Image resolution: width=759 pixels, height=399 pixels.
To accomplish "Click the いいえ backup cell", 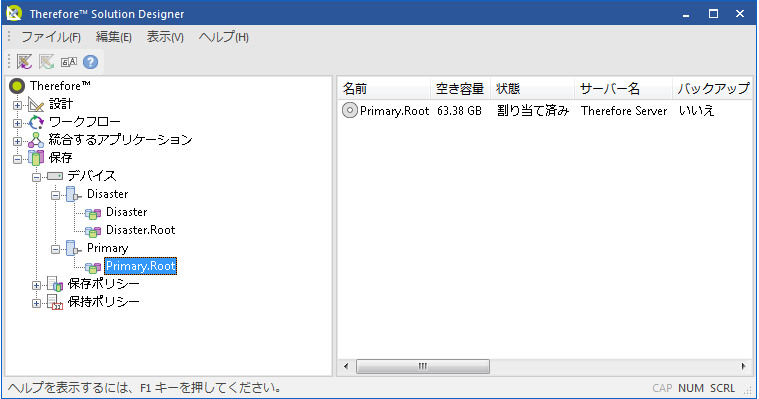I will [696, 111].
